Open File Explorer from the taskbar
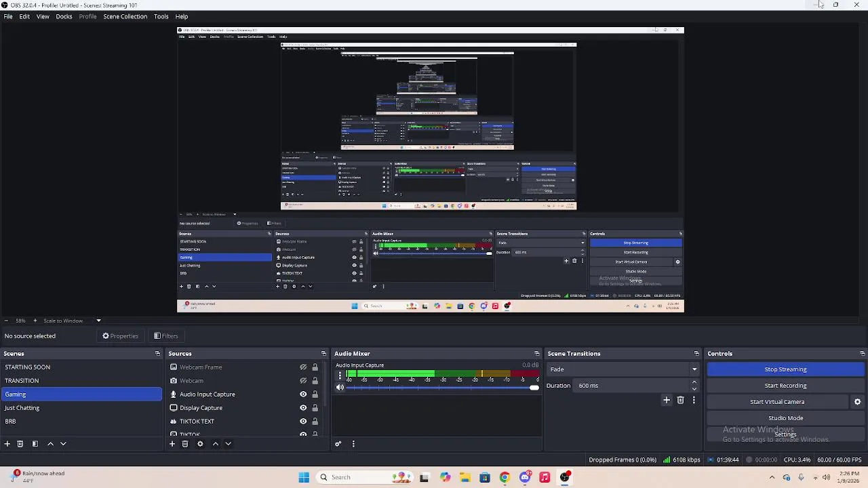 coord(465,477)
